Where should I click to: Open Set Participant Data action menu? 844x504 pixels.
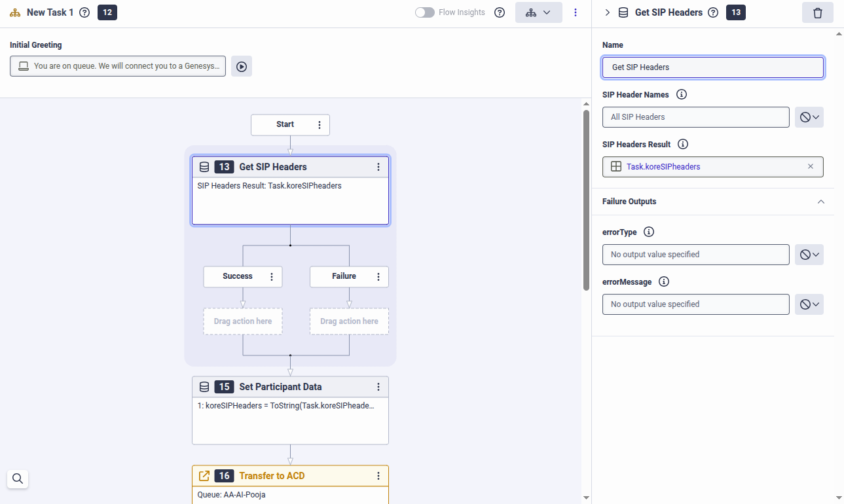tap(378, 387)
